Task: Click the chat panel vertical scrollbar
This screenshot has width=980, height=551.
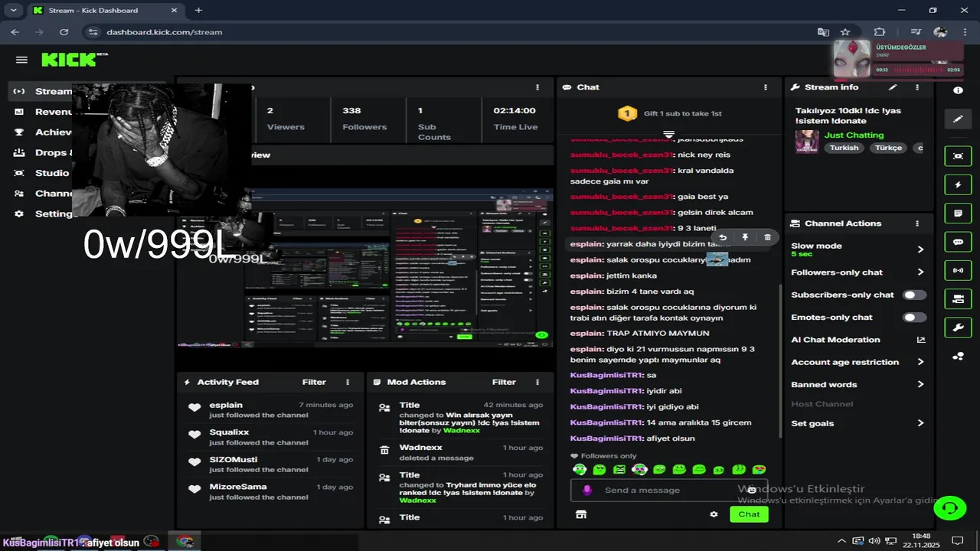Action: tap(779, 360)
